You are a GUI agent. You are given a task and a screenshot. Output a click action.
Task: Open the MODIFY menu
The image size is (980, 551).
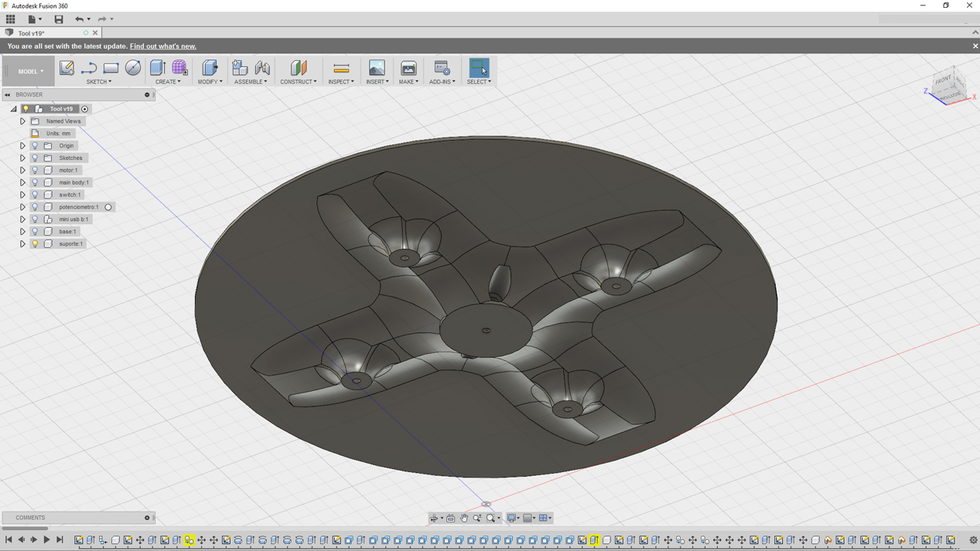point(210,82)
